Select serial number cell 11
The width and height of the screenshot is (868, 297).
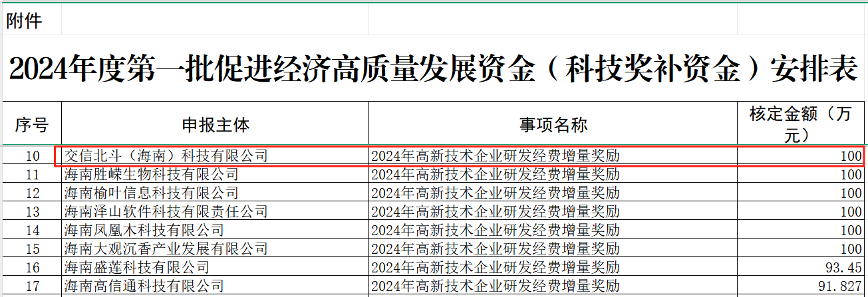coord(31,175)
